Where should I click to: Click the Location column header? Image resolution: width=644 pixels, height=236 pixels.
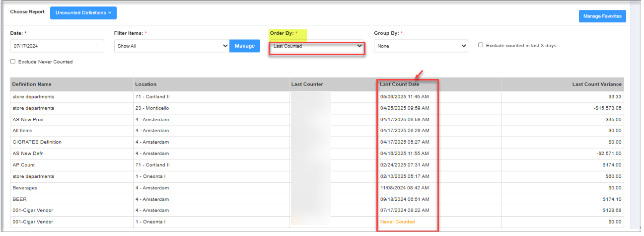coord(145,84)
